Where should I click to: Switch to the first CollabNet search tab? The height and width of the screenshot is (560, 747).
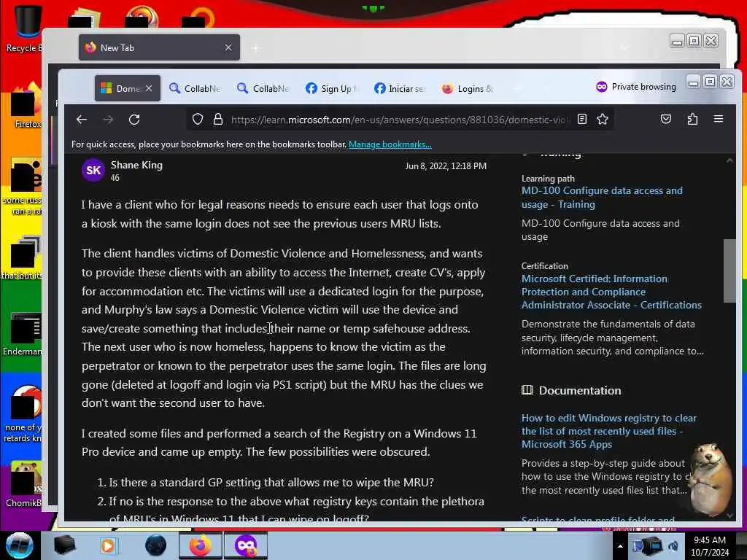[x=196, y=88]
